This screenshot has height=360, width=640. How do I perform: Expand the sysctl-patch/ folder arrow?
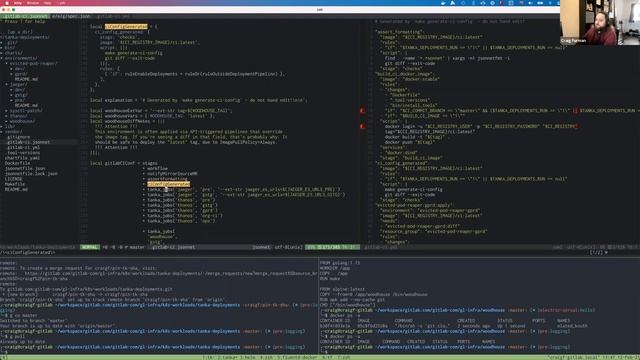7,111
